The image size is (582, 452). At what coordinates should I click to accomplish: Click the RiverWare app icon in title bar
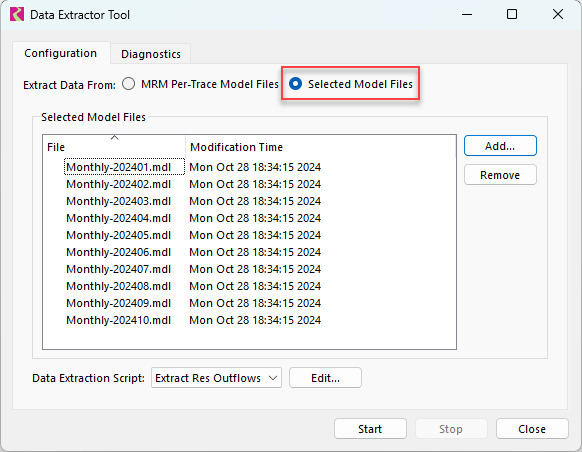[x=17, y=14]
